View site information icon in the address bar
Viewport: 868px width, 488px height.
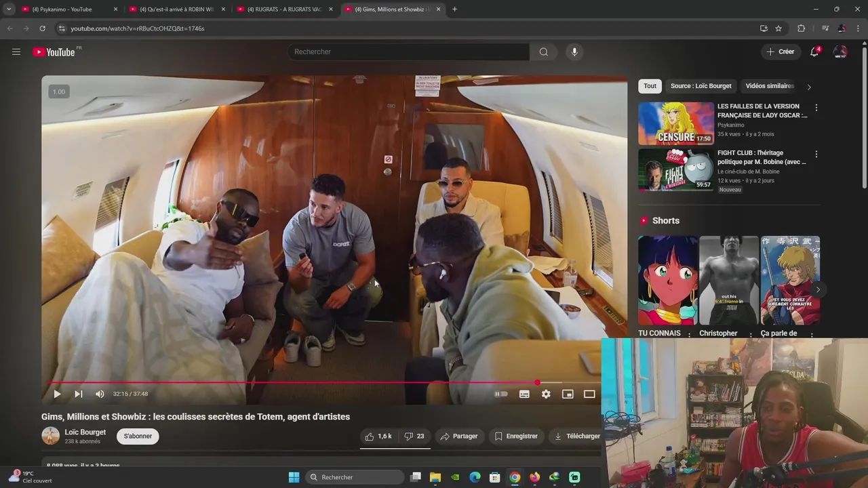pos(62,28)
